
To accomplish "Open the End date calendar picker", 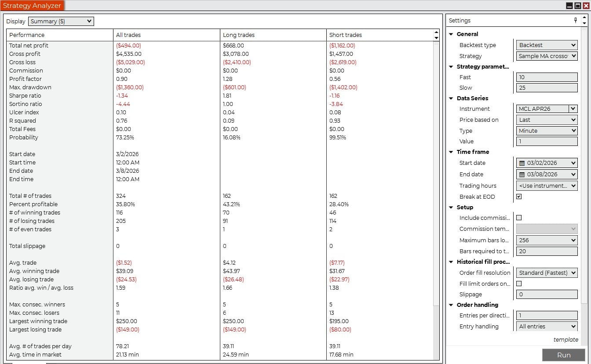I will point(522,175).
